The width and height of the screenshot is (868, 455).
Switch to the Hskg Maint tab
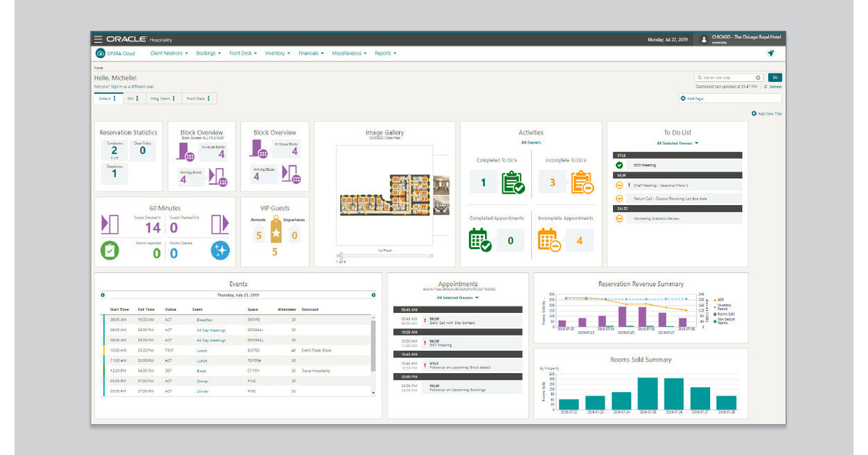click(161, 99)
